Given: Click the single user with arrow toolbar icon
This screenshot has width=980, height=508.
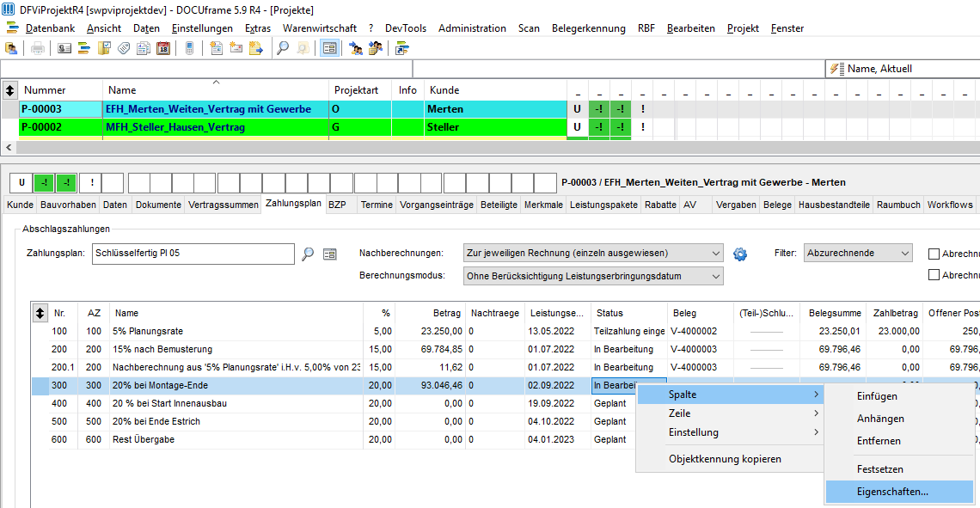Looking at the screenshot, I should point(356,48).
